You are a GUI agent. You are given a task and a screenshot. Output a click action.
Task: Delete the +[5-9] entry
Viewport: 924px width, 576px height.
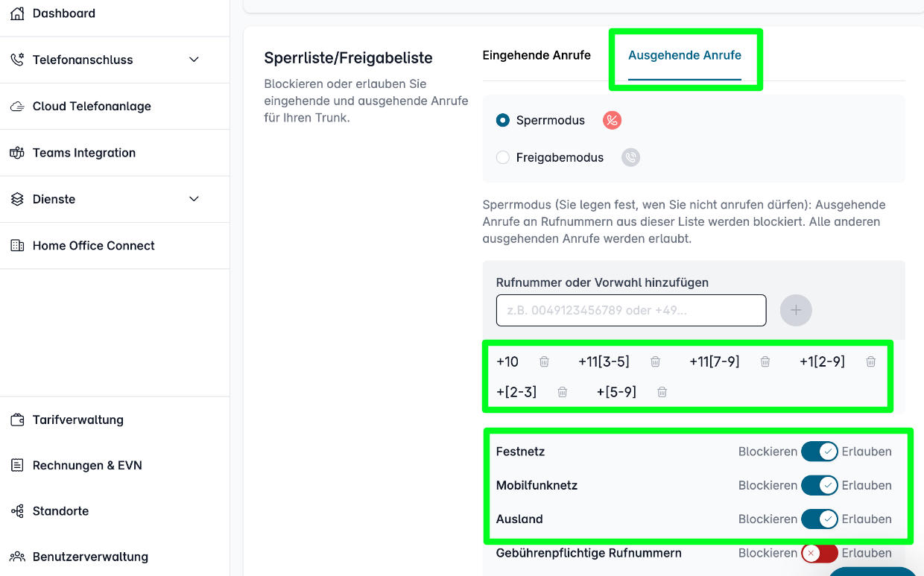662,392
